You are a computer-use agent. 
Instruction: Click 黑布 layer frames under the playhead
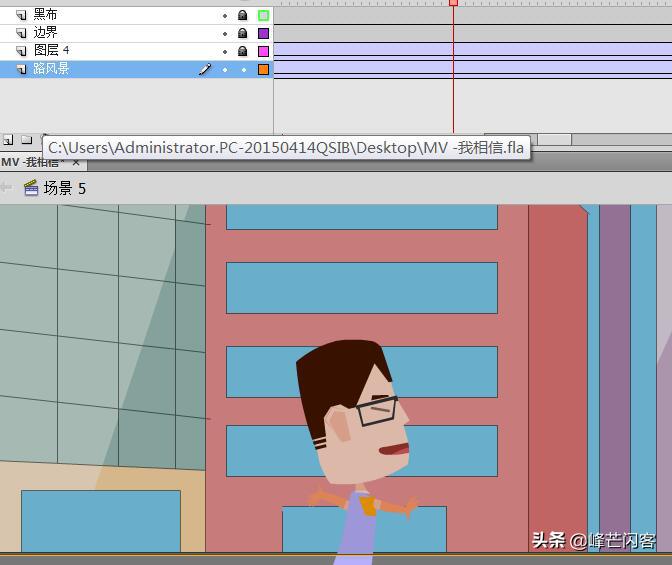453,15
